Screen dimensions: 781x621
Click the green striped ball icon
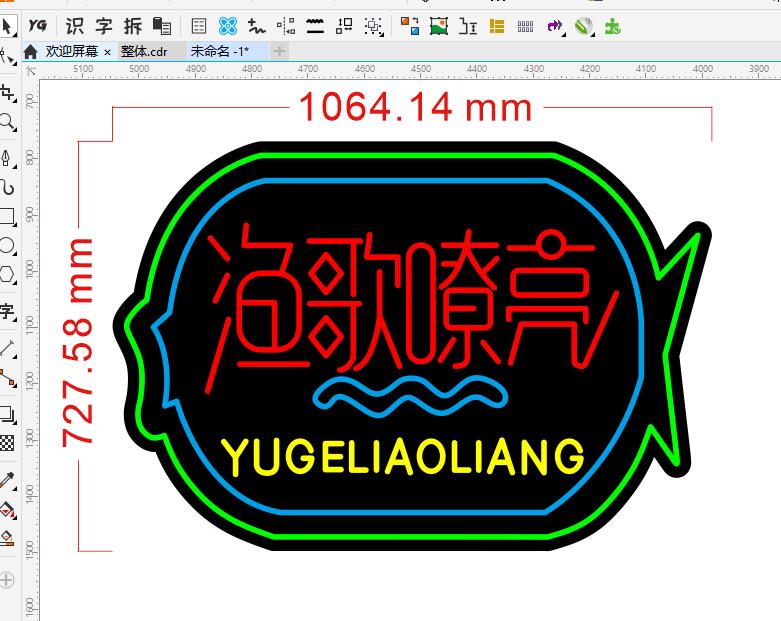tap(584, 26)
